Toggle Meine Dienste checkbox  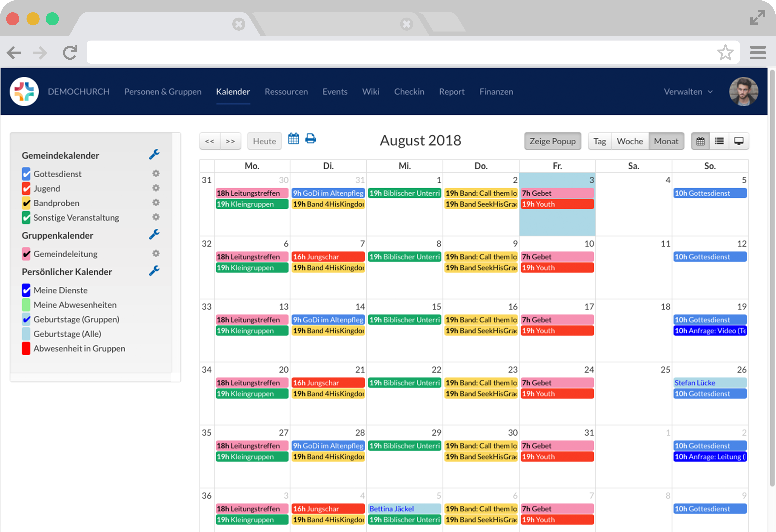tap(26, 290)
